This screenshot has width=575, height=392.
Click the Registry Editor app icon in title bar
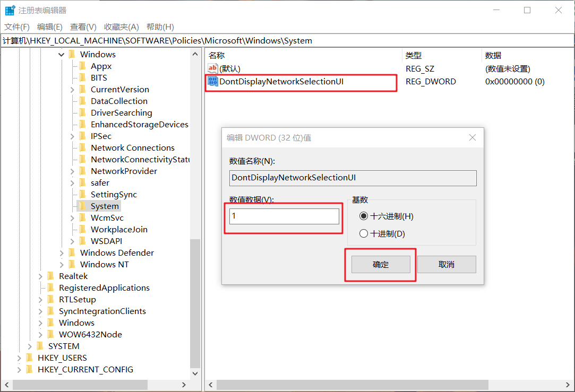(x=10, y=11)
